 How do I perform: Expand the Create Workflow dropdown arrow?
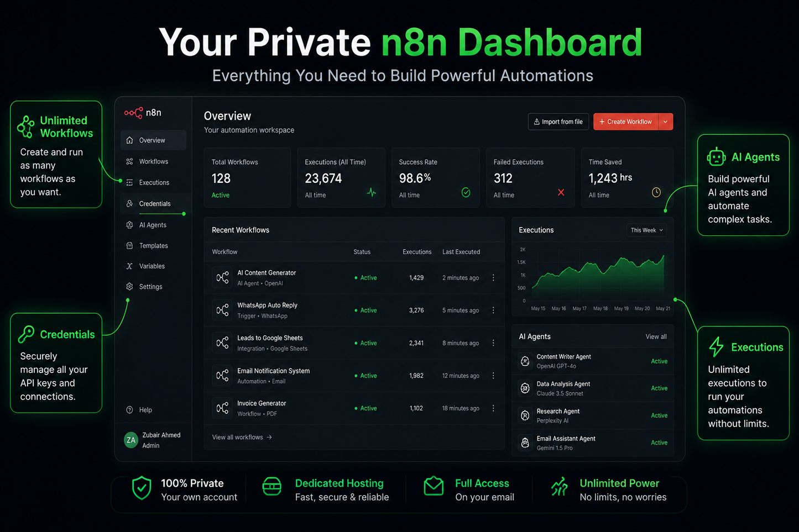click(x=666, y=122)
